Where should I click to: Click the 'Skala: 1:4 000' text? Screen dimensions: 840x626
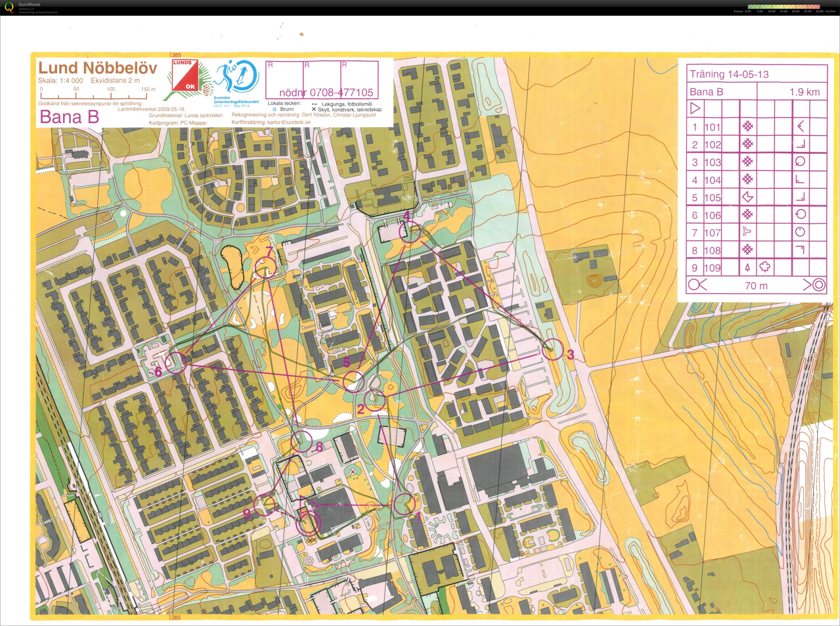(x=60, y=81)
